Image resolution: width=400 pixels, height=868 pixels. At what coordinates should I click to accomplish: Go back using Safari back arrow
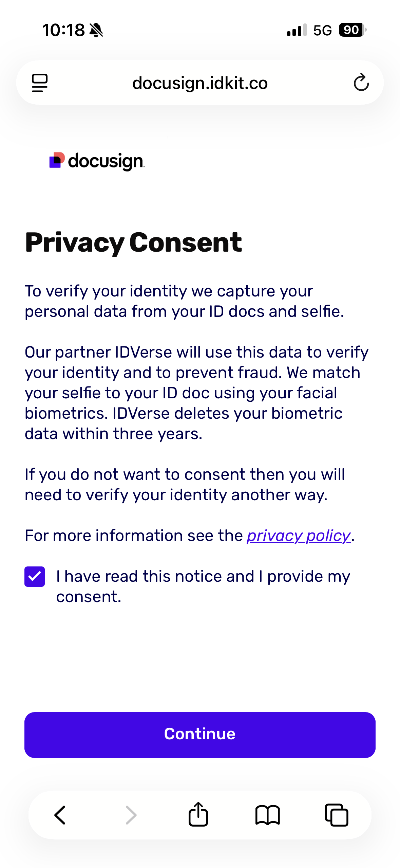point(60,815)
